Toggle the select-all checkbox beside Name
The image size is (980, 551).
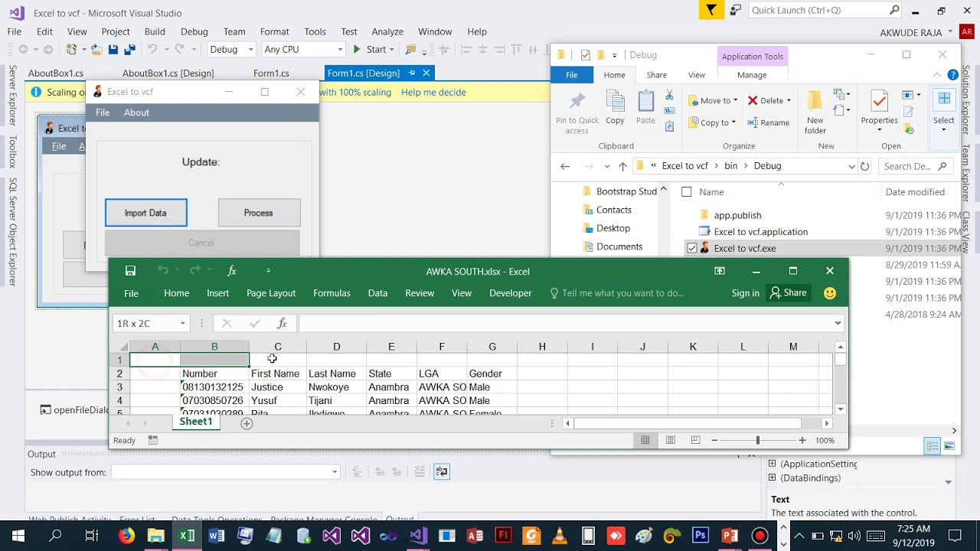point(686,192)
